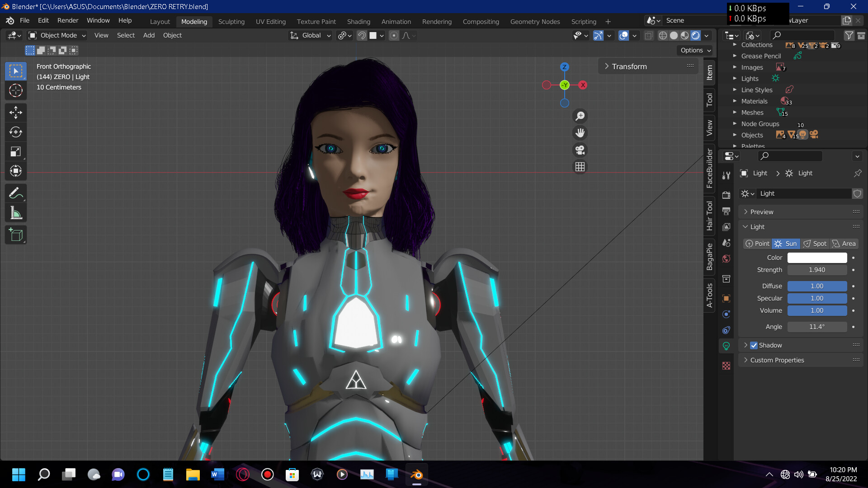The width and height of the screenshot is (868, 488).
Task: Select the Rotate tool
Action: [16, 132]
